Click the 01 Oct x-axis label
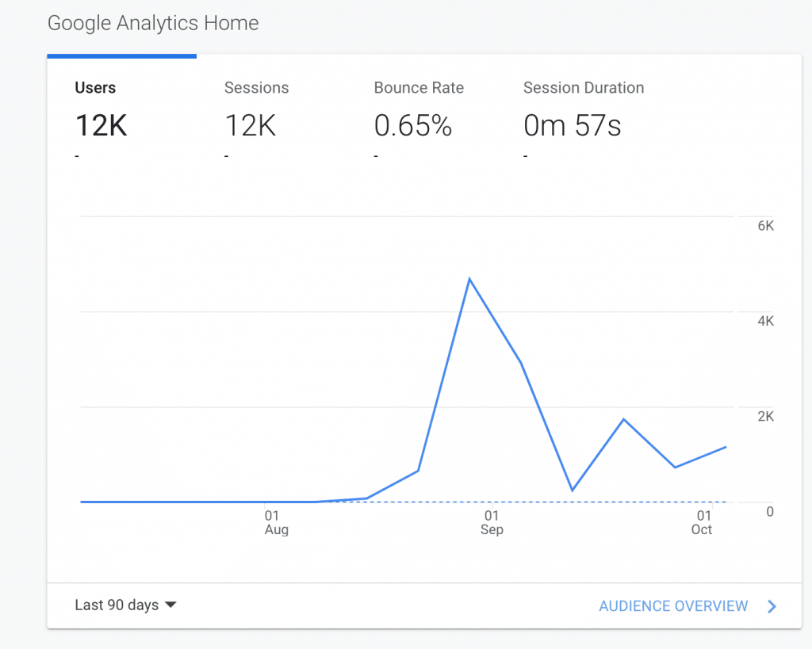 [703, 523]
